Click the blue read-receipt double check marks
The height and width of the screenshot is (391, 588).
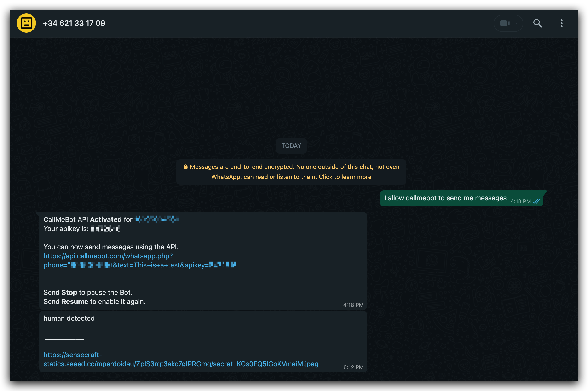coord(536,201)
